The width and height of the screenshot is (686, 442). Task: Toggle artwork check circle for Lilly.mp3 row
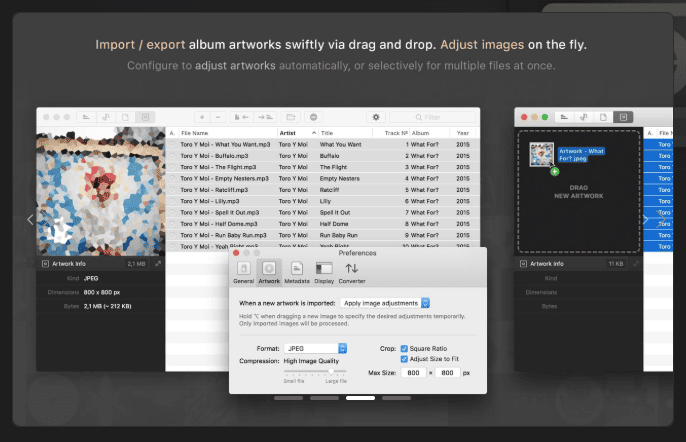(x=172, y=201)
